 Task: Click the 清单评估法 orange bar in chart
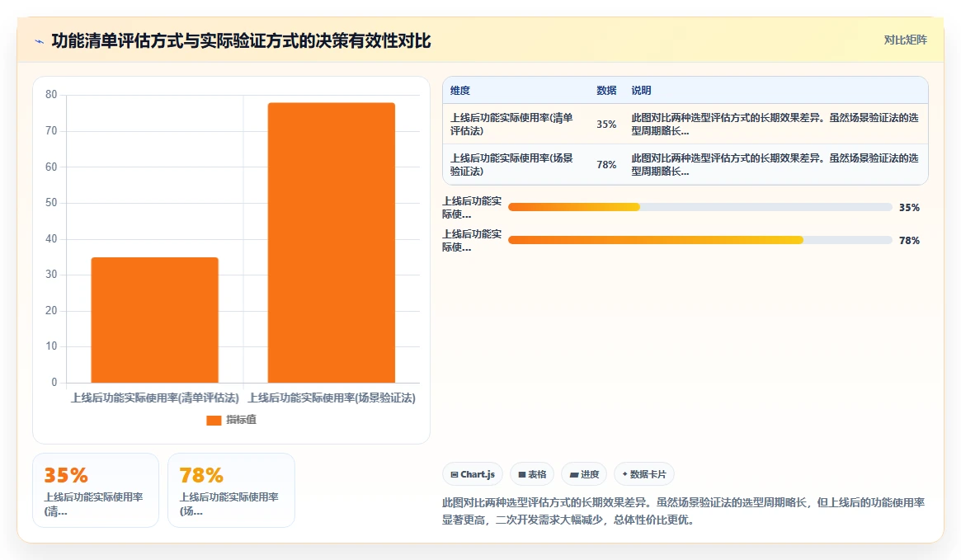[x=154, y=320]
